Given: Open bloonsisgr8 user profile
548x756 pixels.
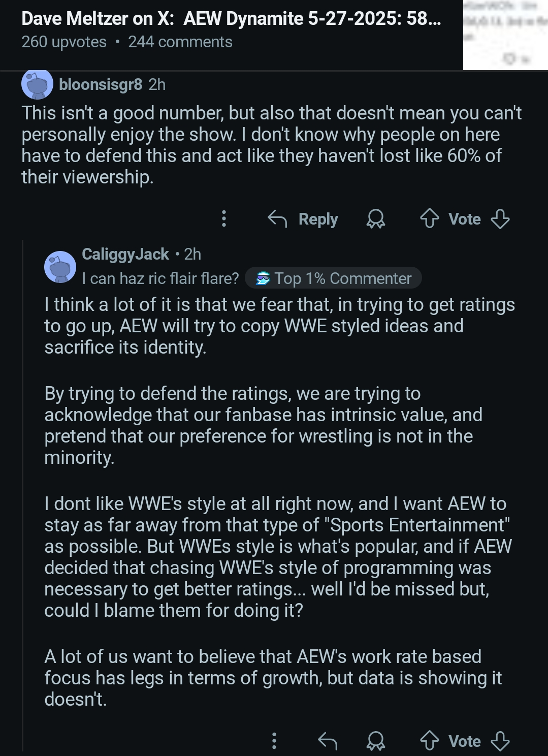Looking at the screenshot, I should pyautogui.click(x=101, y=84).
